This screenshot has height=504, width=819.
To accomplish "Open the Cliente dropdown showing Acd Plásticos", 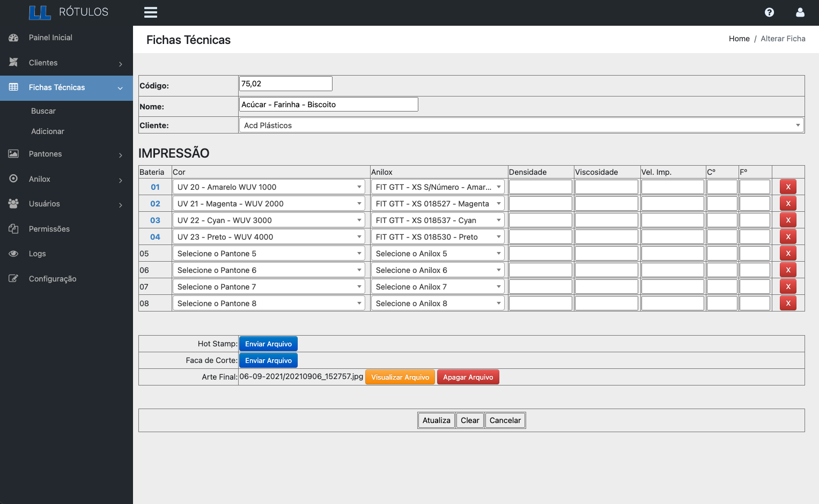I will 521,125.
